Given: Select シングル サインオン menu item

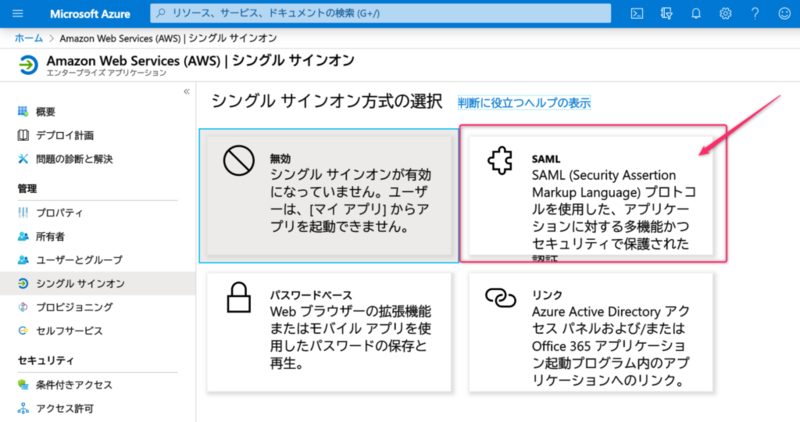Looking at the screenshot, I should (97, 283).
